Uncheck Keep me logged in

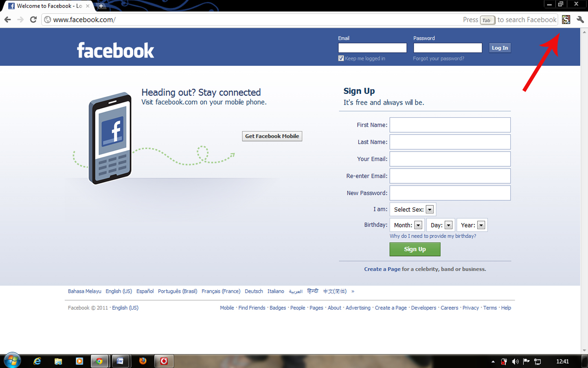pyautogui.click(x=341, y=58)
